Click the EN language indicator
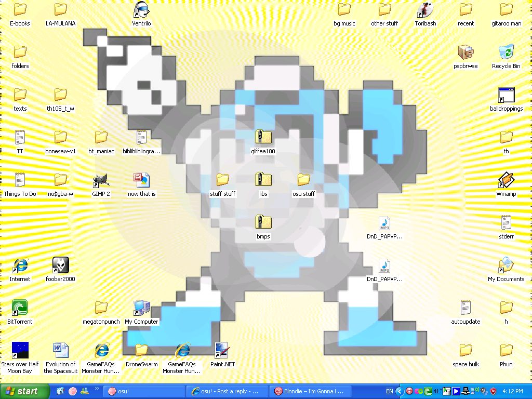This screenshot has height=399, width=532. 389,391
